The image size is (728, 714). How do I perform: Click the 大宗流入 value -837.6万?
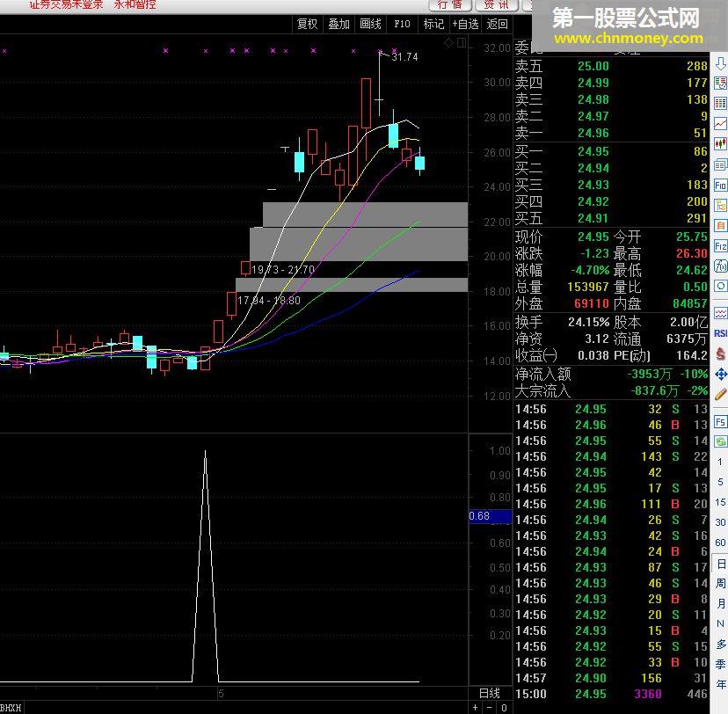coord(655,391)
